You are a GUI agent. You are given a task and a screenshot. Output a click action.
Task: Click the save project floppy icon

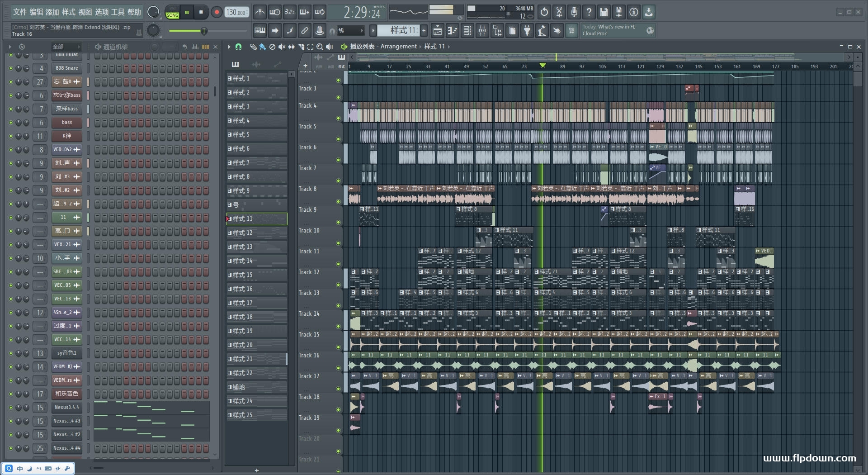coord(604,12)
